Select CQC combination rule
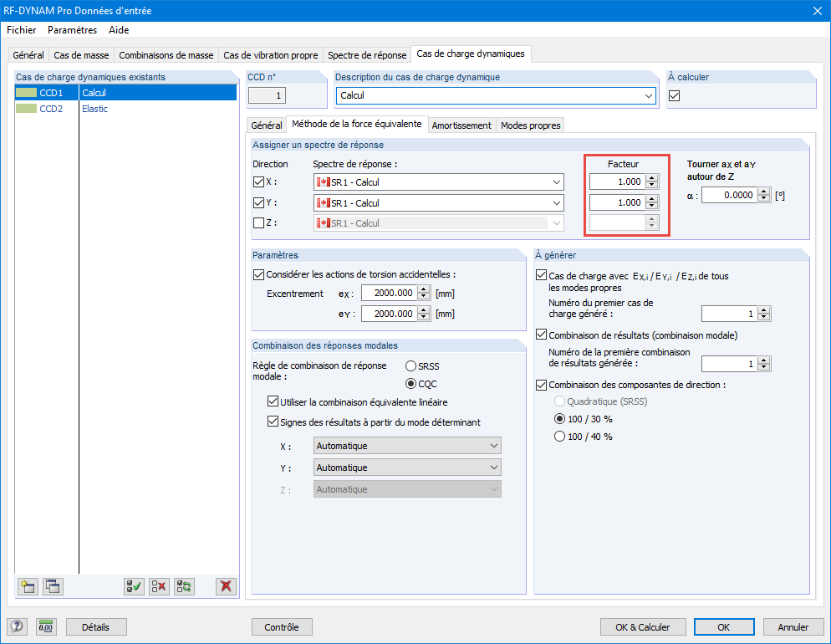Viewport: 831px width, 644px height. click(x=410, y=384)
